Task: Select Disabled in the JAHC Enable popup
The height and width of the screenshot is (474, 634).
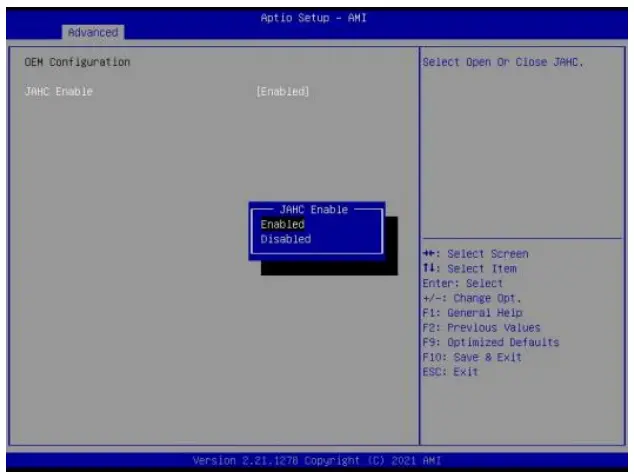Action: pos(286,239)
